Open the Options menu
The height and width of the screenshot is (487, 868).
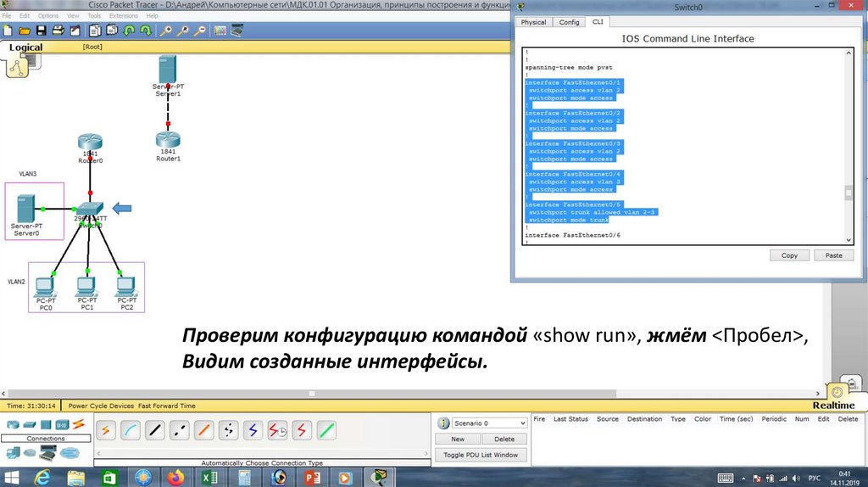point(48,16)
